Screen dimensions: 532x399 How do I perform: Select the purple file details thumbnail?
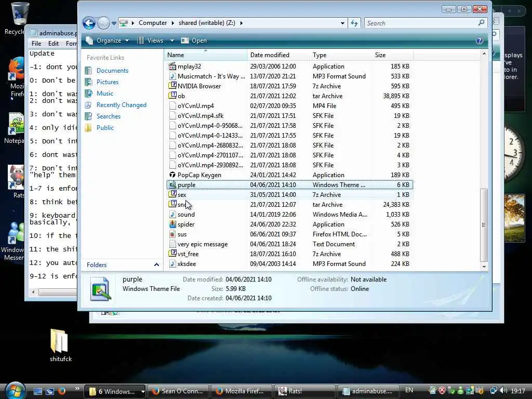[x=100, y=289]
